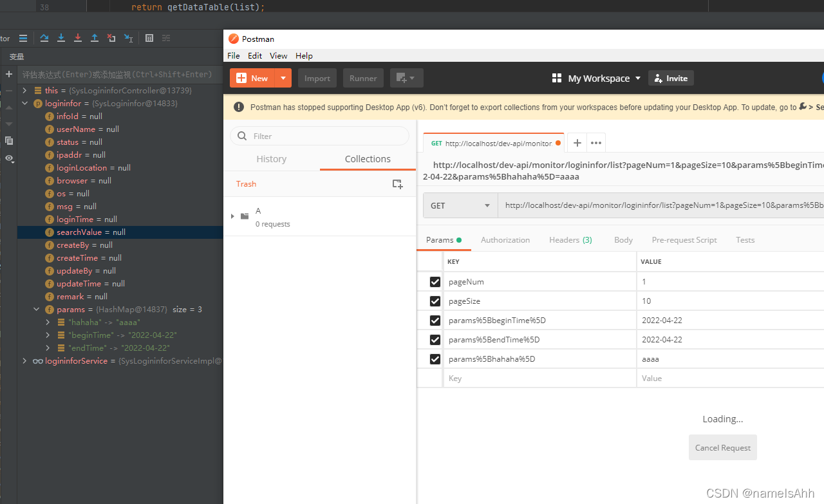Expand the "beginTime" map entry
This screenshot has height=504, width=824.
tap(48, 335)
